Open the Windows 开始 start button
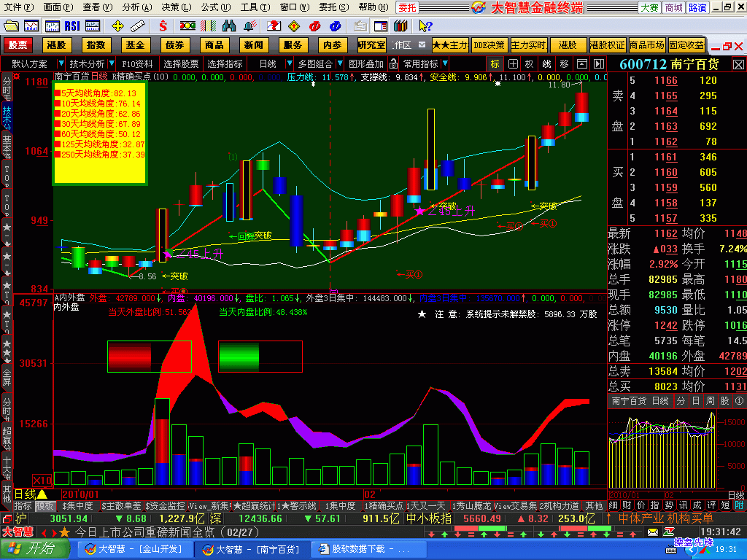 pos(35,549)
